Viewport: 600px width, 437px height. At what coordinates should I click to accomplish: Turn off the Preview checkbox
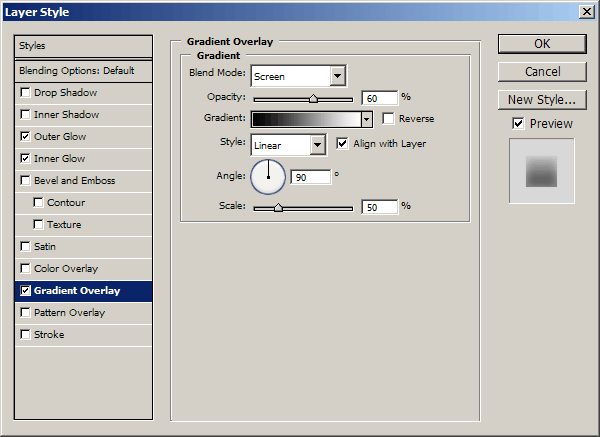pos(518,124)
